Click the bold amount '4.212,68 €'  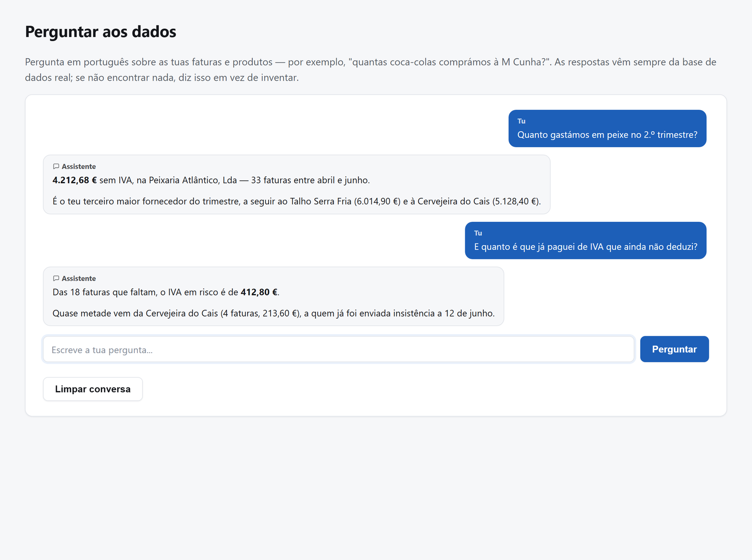tap(75, 180)
